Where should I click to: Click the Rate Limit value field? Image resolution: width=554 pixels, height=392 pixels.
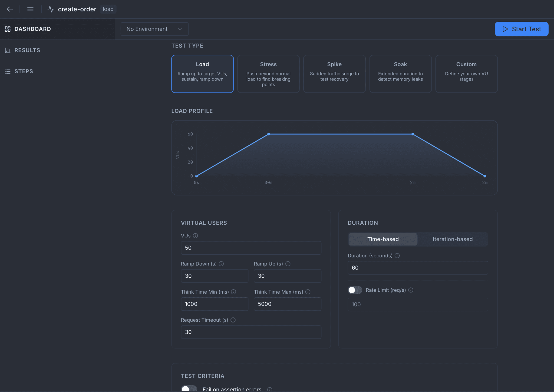click(x=418, y=305)
